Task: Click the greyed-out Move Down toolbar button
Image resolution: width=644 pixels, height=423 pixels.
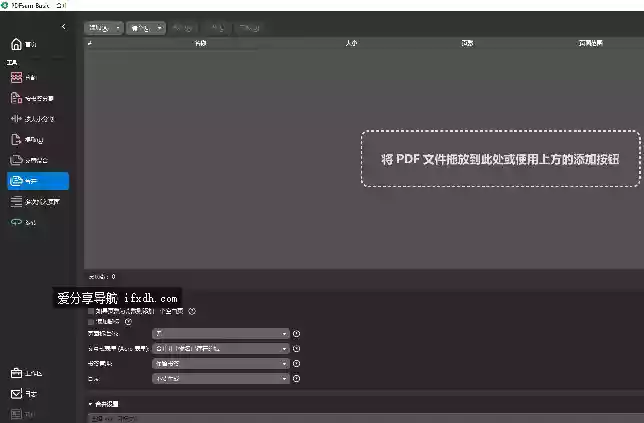Action: [x=217, y=28]
